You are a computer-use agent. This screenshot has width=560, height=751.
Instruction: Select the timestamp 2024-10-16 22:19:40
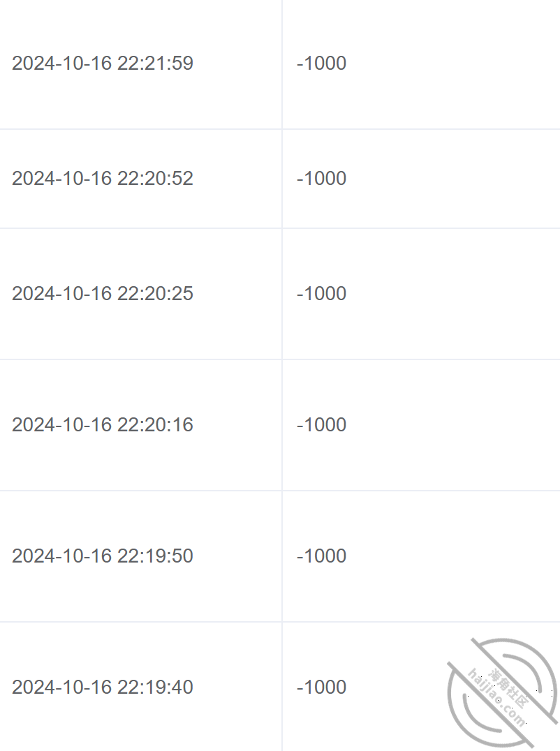click(x=103, y=687)
